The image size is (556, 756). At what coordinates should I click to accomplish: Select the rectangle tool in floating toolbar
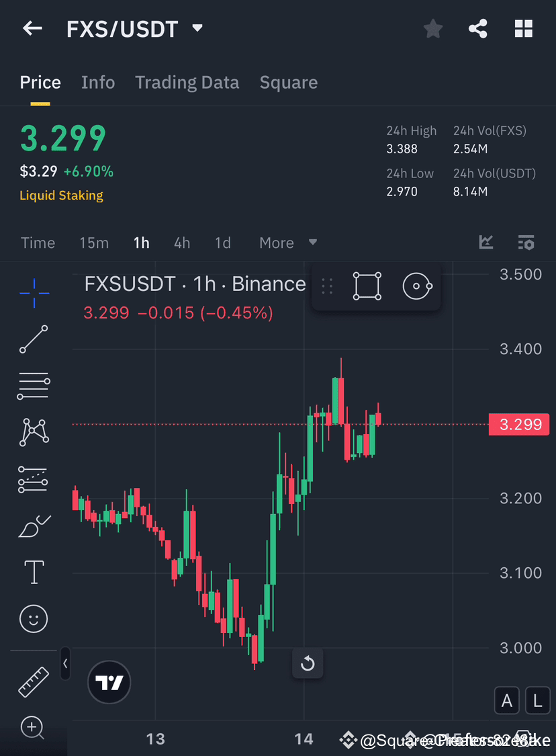pos(367,286)
